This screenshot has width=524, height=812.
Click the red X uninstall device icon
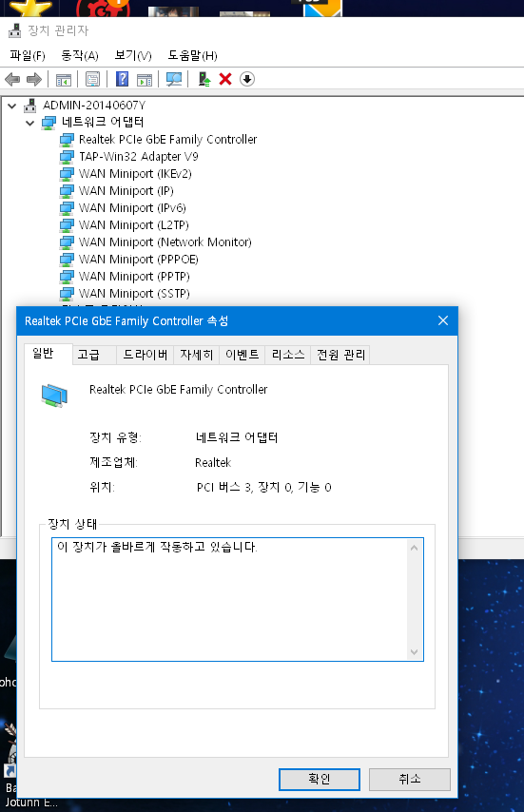pos(225,79)
